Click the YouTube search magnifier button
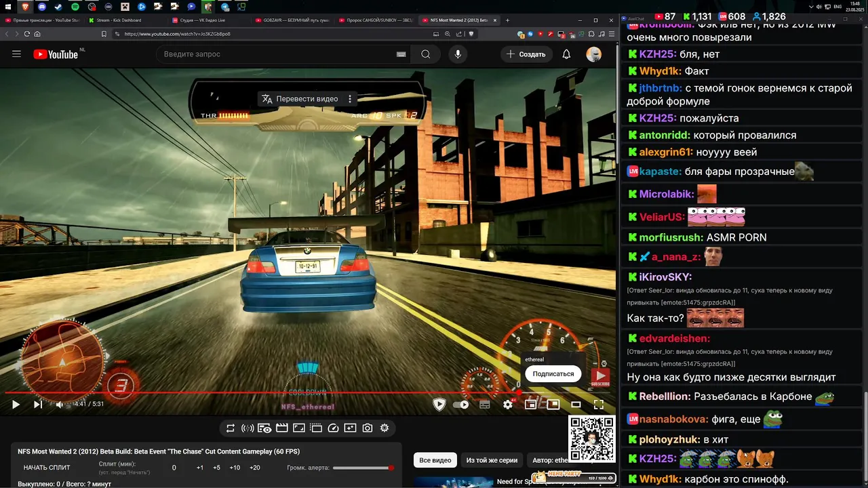The width and height of the screenshot is (868, 488). click(425, 54)
